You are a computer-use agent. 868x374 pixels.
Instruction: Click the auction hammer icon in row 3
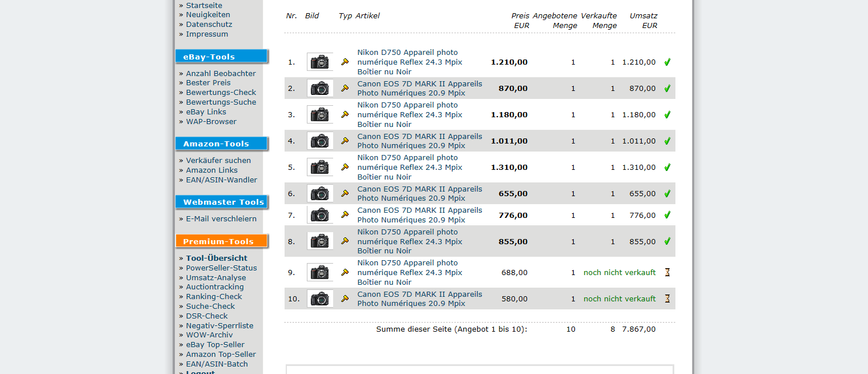[345, 114]
